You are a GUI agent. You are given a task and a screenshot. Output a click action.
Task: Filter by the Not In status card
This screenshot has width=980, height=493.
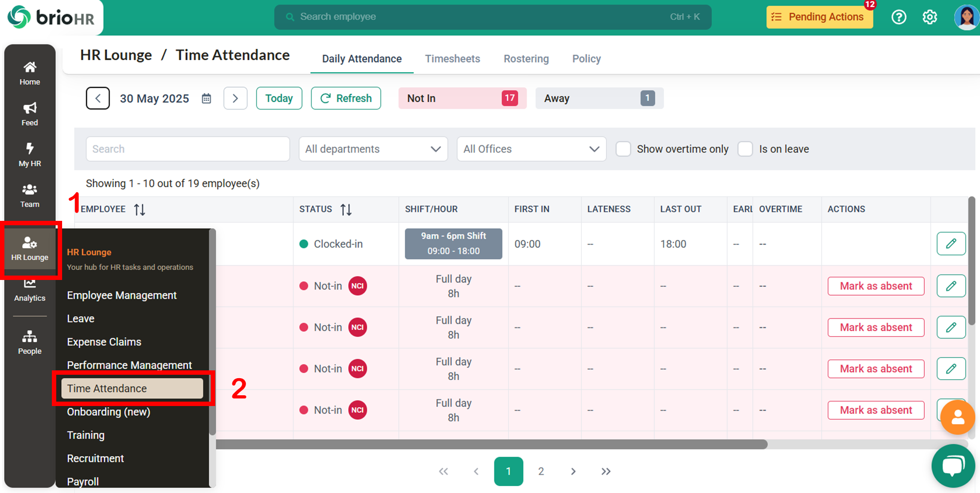pyautogui.click(x=462, y=98)
